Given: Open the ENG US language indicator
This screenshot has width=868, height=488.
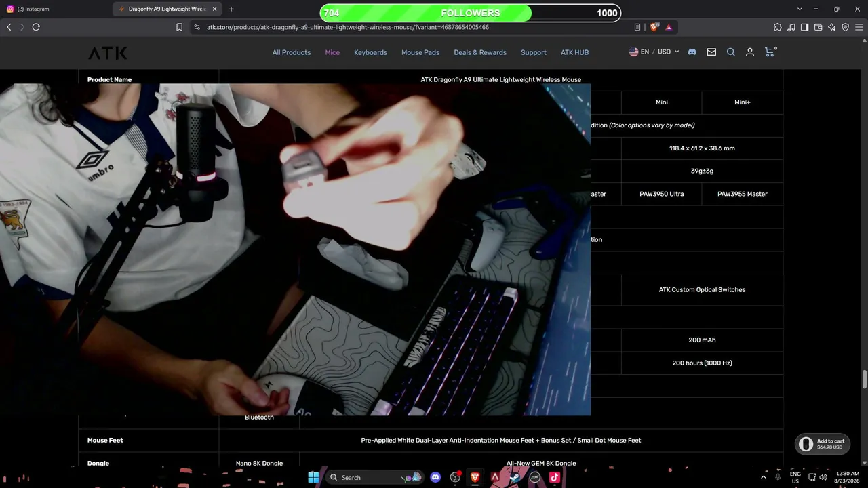Looking at the screenshot, I should click(795, 477).
